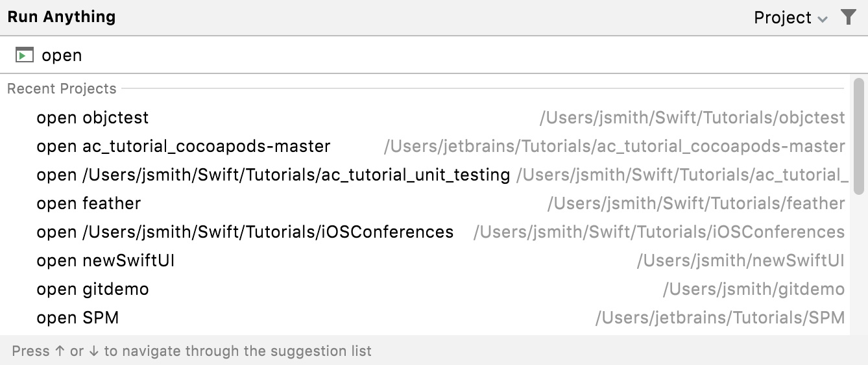
Task: Pick "open feather" from the list
Action: click(x=89, y=203)
